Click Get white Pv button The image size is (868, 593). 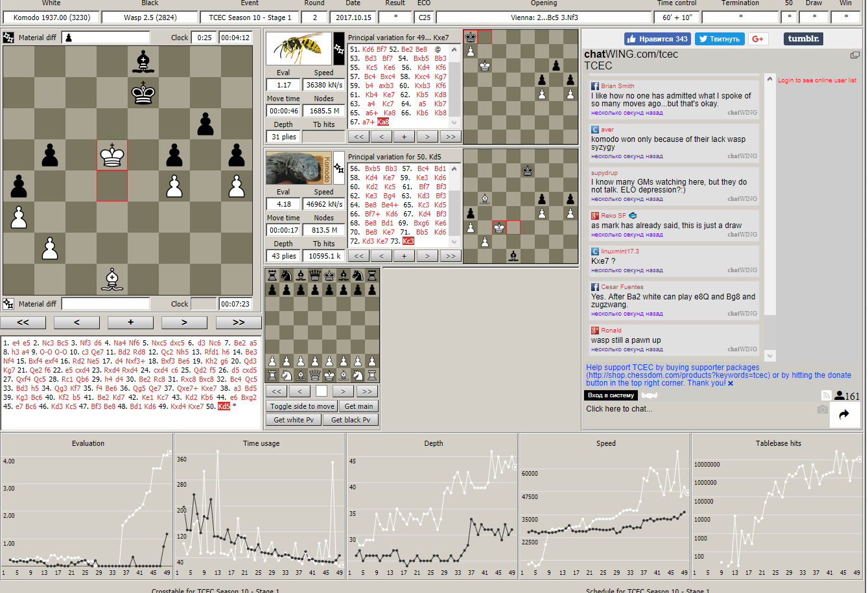pyautogui.click(x=293, y=420)
